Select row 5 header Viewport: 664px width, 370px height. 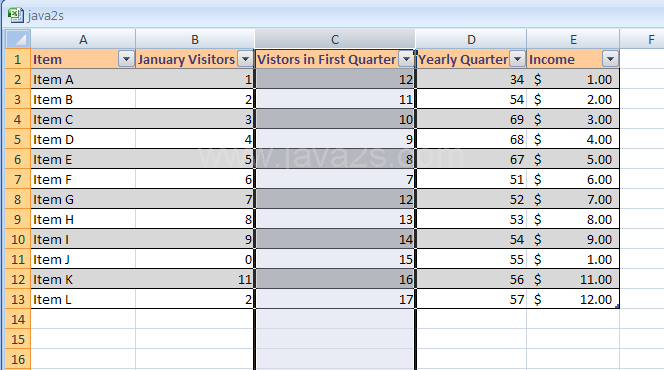click(x=18, y=139)
